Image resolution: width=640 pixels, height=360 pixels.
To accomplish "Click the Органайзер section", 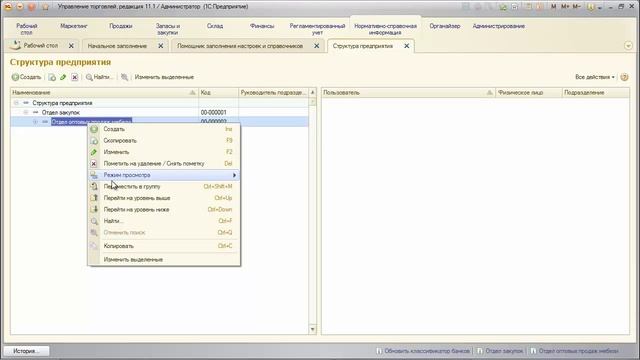I will [x=444, y=26].
